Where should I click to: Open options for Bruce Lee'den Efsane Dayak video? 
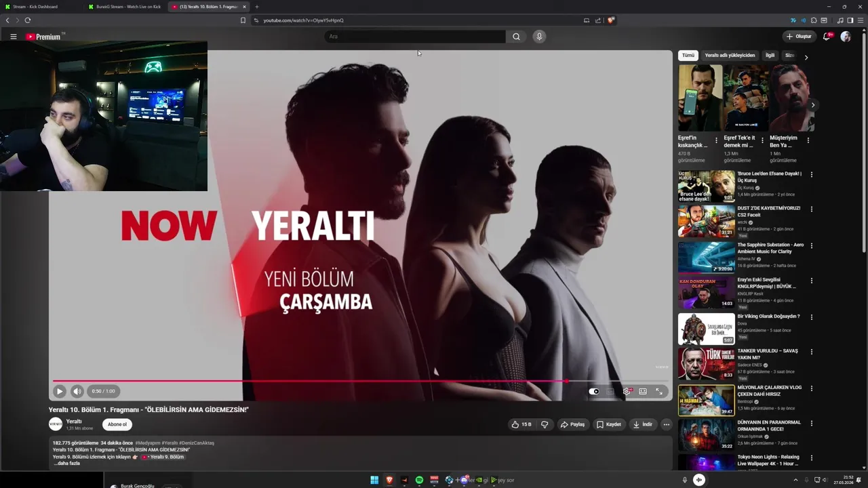[x=812, y=175]
